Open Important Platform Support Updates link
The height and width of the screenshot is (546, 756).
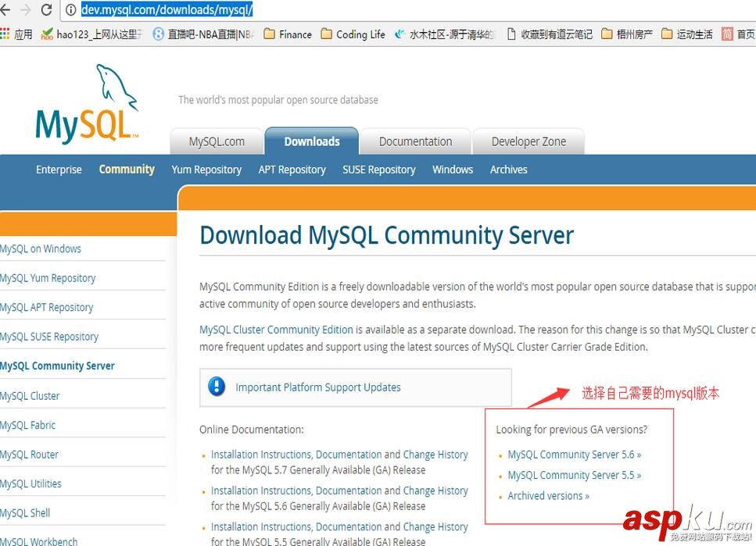(318, 387)
